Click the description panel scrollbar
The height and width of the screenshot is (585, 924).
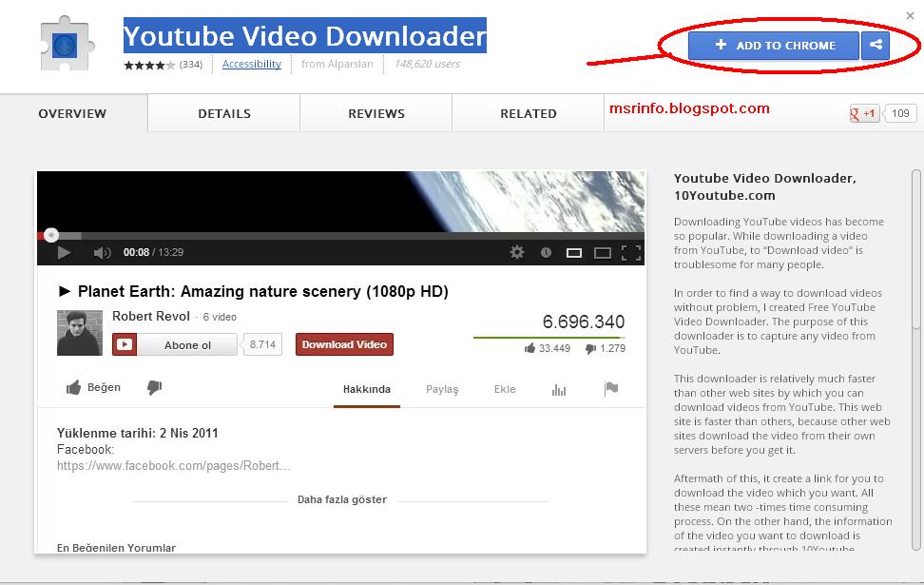pos(915,249)
